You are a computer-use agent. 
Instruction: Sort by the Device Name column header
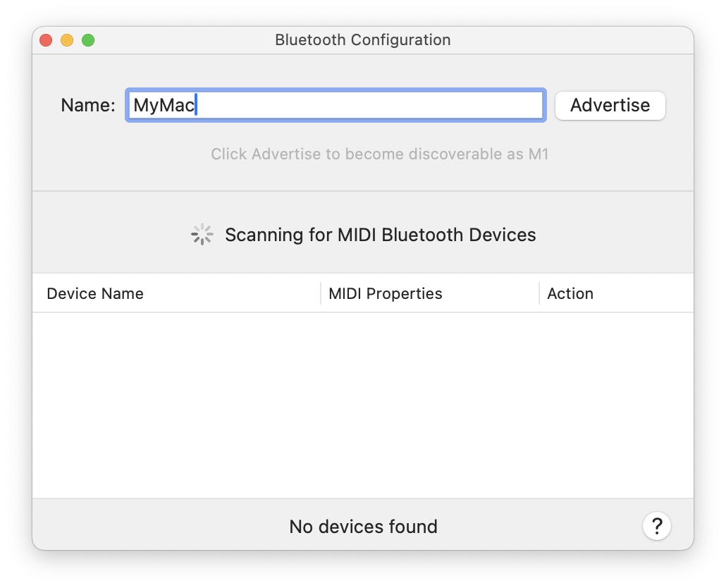click(95, 293)
